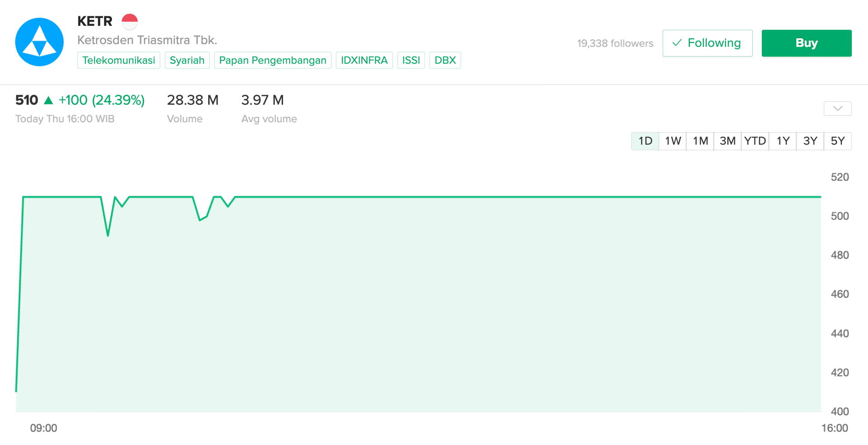The height and width of the screenshot is (445, 868).
Task: Click the 500 price axis label
Action: (x=840, y=216)
